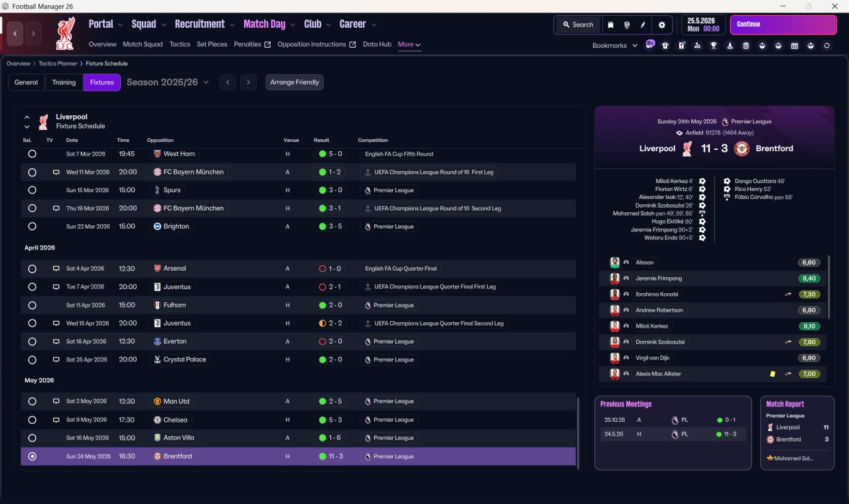This screenshot has width=849, height=504.
Task: Go forward with the right arrow button
Action: point(33,33)
